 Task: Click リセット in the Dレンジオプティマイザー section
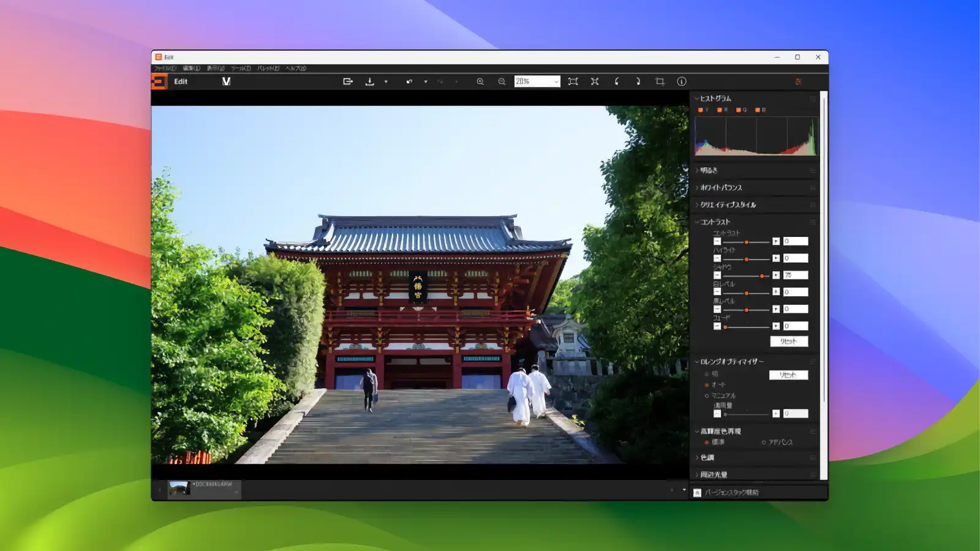click(x=789, y=375)
